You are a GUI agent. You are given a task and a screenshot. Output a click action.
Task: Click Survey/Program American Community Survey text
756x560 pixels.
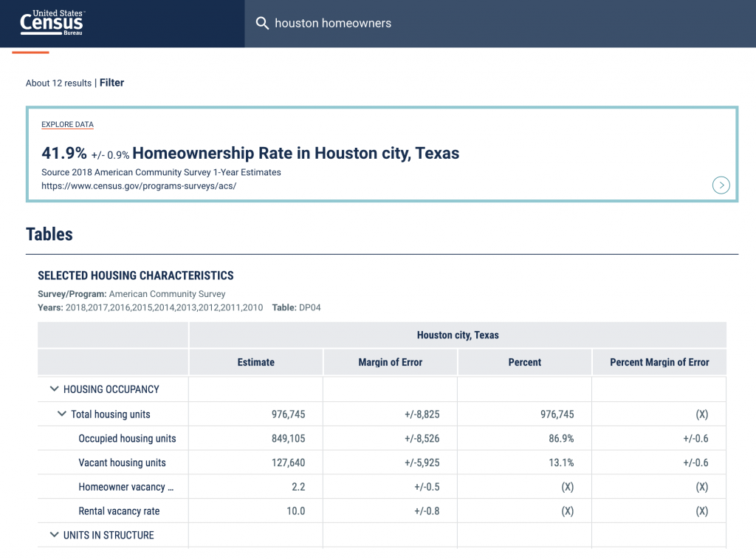131,294
